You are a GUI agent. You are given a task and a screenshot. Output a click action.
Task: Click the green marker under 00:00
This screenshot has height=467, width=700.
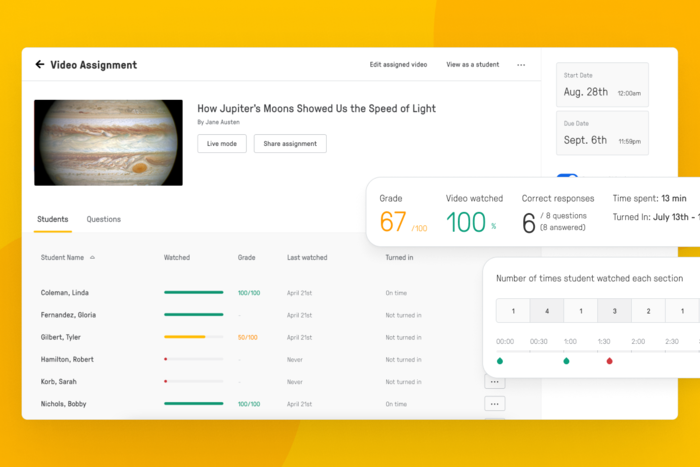pyautogui.click(x=500, y=361)
